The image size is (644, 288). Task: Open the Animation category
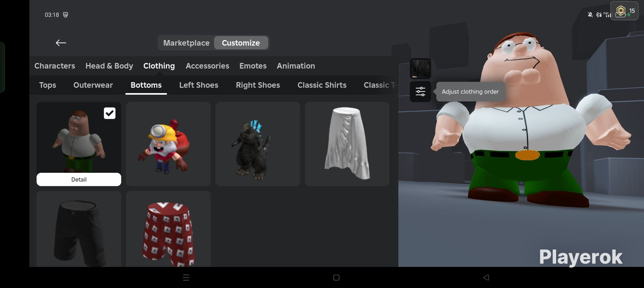coord(296,66)
